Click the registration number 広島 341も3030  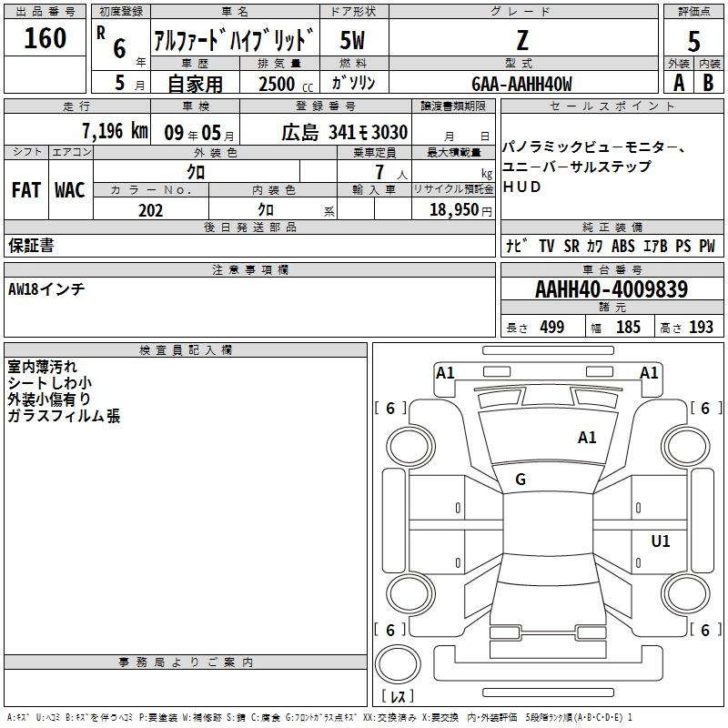pyautogui.click(x=345, y=132)
